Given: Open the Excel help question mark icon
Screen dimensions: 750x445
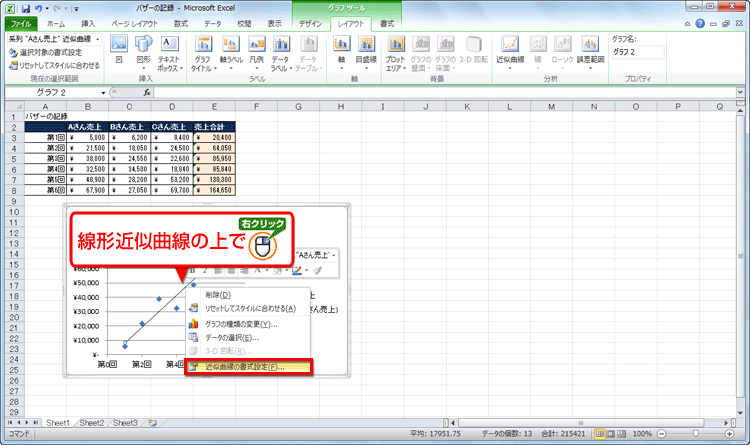Looking at the screenshot, I should coord(700,23).
